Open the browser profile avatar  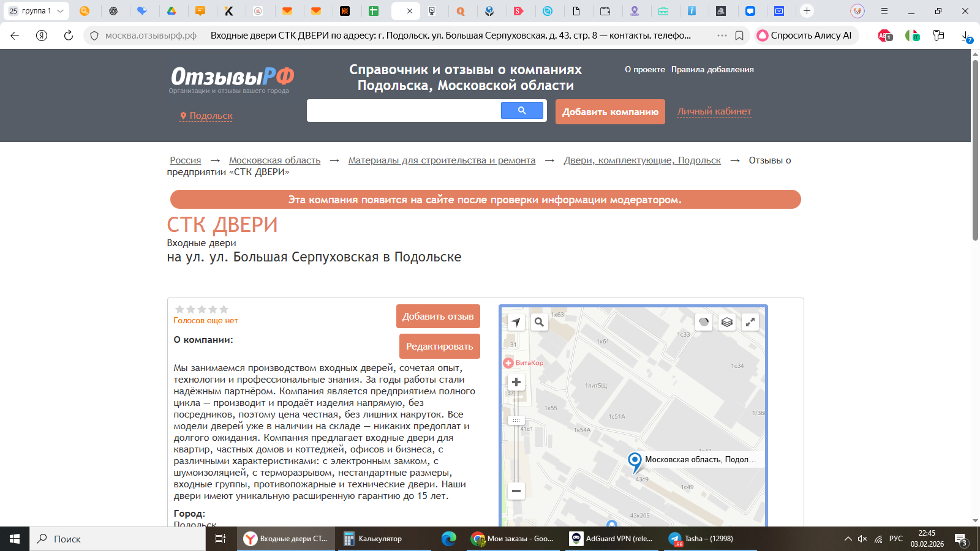click(858, 11)
